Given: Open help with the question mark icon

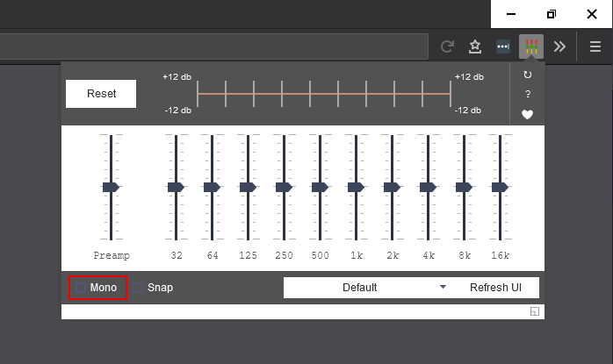Looking at the screenshot, I should 528,94.
